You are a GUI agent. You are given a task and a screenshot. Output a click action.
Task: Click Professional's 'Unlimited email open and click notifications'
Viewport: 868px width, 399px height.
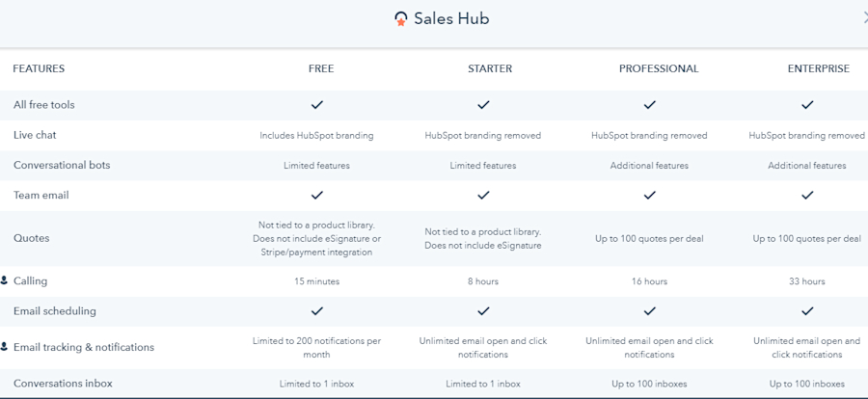(649, 348)
